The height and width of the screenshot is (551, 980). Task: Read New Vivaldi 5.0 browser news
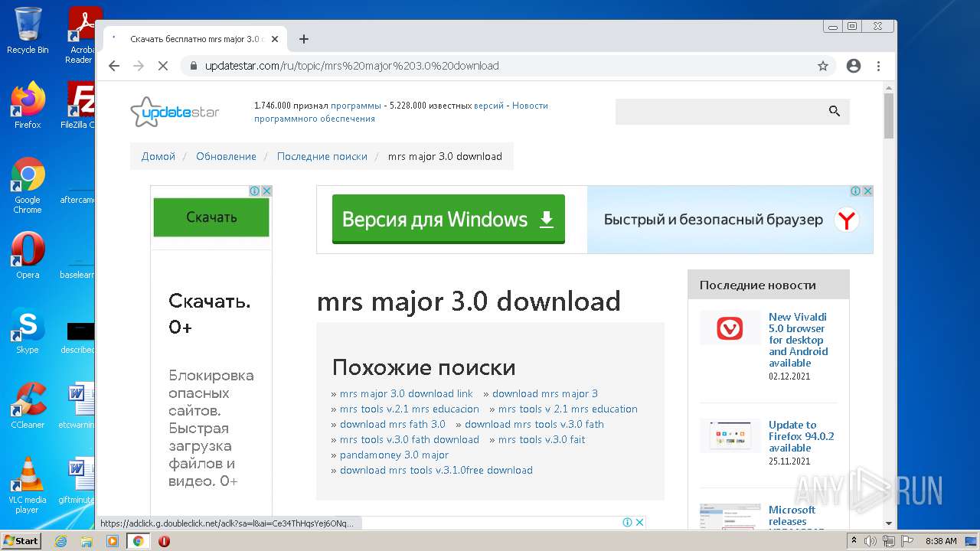click(x=799, y=340)
